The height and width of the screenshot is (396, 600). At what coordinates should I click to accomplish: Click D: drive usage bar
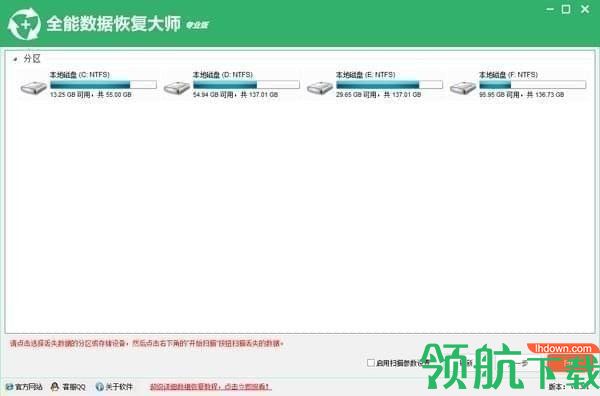(x=246, y=84)
